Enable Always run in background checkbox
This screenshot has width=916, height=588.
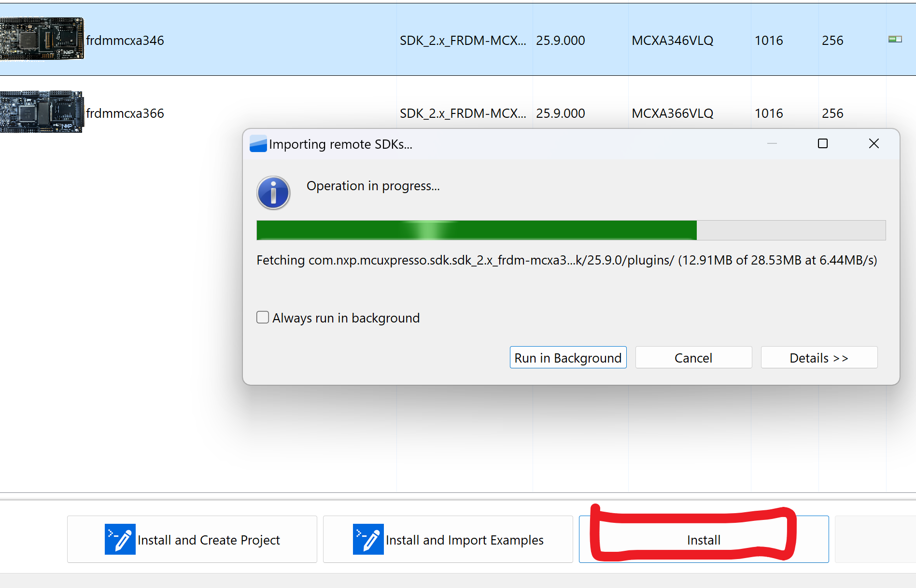[263, 317]
